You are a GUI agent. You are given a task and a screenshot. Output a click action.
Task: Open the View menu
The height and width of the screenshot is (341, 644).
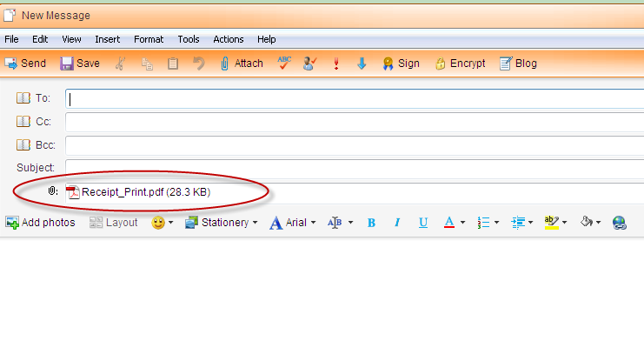tap(71, 39)
